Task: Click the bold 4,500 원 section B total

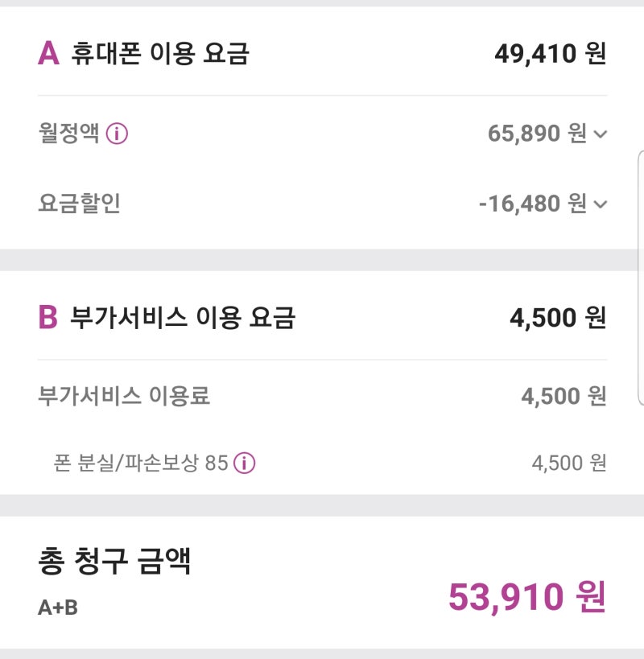Action: [558, 317]
